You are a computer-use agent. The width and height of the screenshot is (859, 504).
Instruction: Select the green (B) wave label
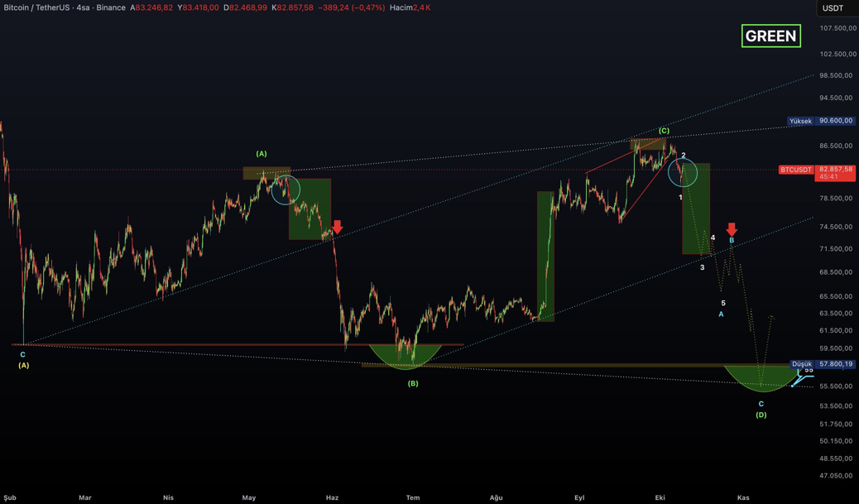[x=412, y=383]
